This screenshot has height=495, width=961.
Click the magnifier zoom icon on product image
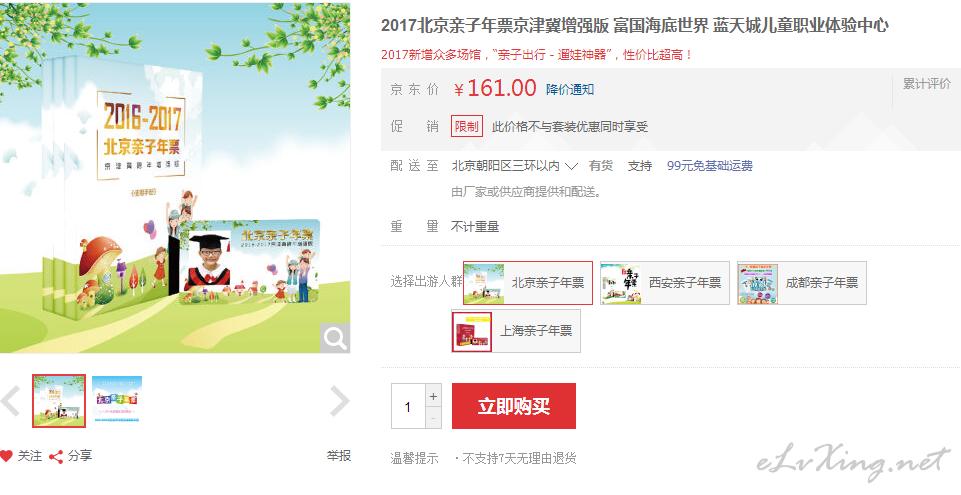pyautogui.click(x=335, y=338)
